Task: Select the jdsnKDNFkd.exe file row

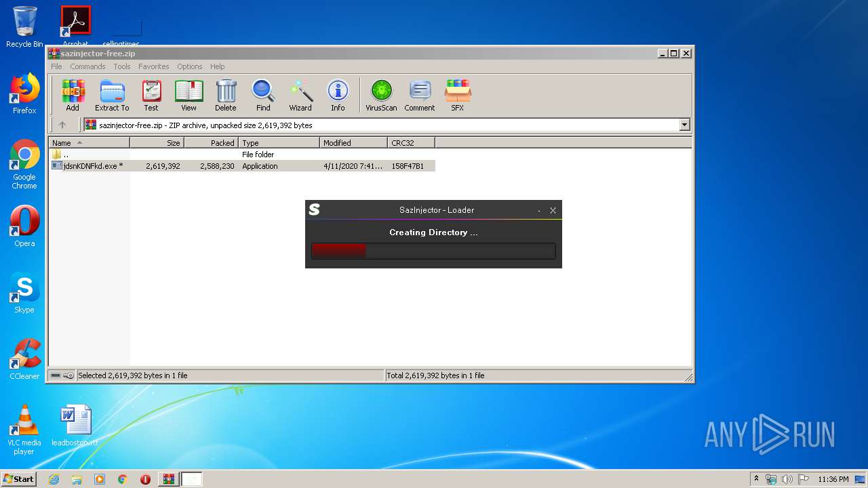Action: [242, 166]
